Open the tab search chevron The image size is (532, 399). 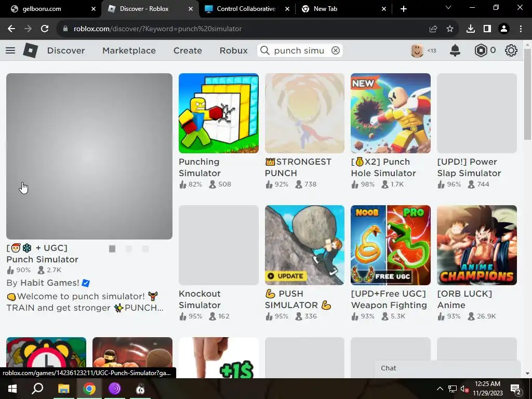coord(448,7)
